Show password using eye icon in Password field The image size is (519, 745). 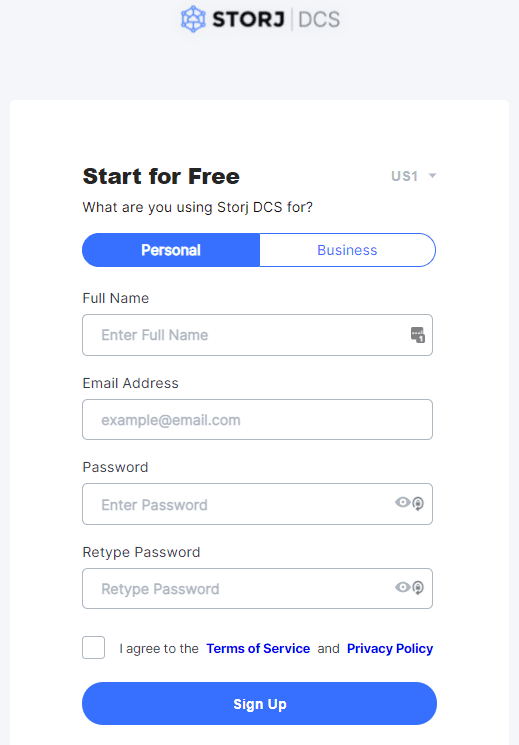[x=403, y=502]
